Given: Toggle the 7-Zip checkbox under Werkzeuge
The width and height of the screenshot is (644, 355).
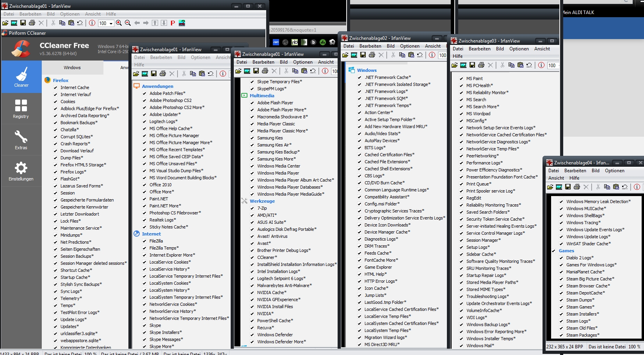Looking at the screenshot, I should [x=252, y=208].
